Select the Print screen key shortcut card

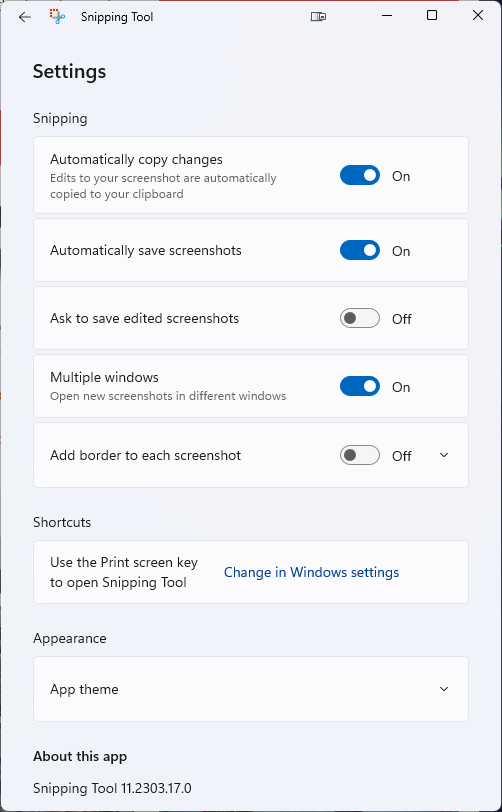coord(251,572)
